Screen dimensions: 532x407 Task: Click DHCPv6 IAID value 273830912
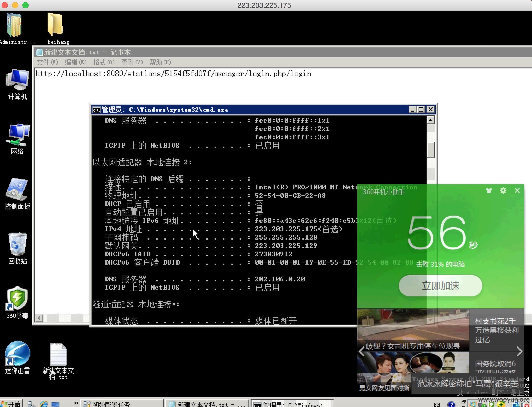coord(273,254)
